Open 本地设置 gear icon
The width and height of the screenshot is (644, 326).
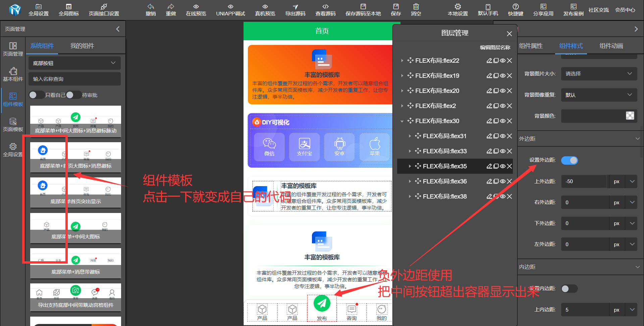[458, 10]
